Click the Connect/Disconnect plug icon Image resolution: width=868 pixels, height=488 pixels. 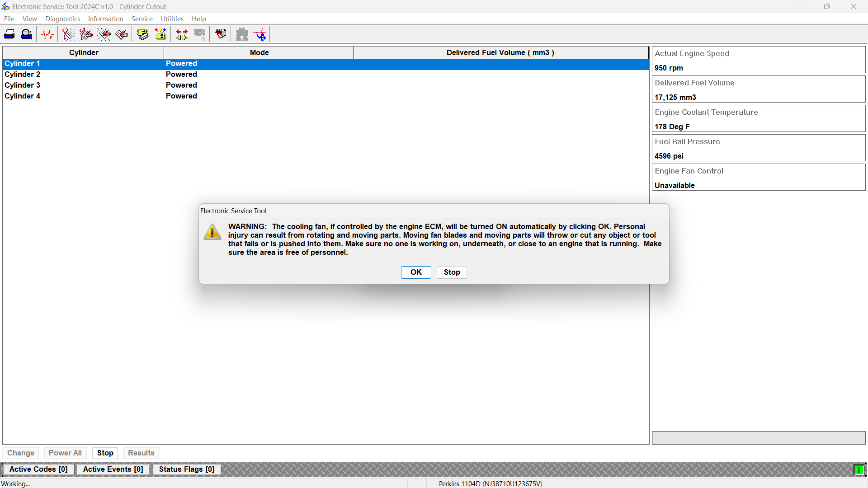(x=182, y=34)
